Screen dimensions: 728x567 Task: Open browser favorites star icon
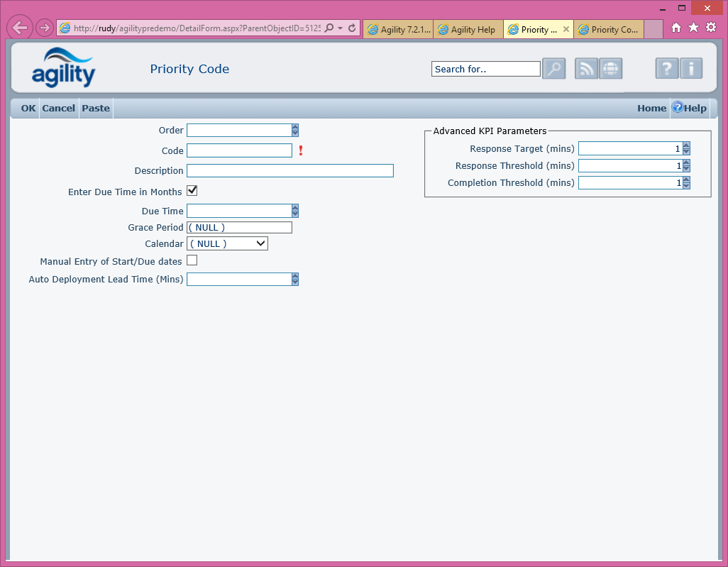coord(693,28)
